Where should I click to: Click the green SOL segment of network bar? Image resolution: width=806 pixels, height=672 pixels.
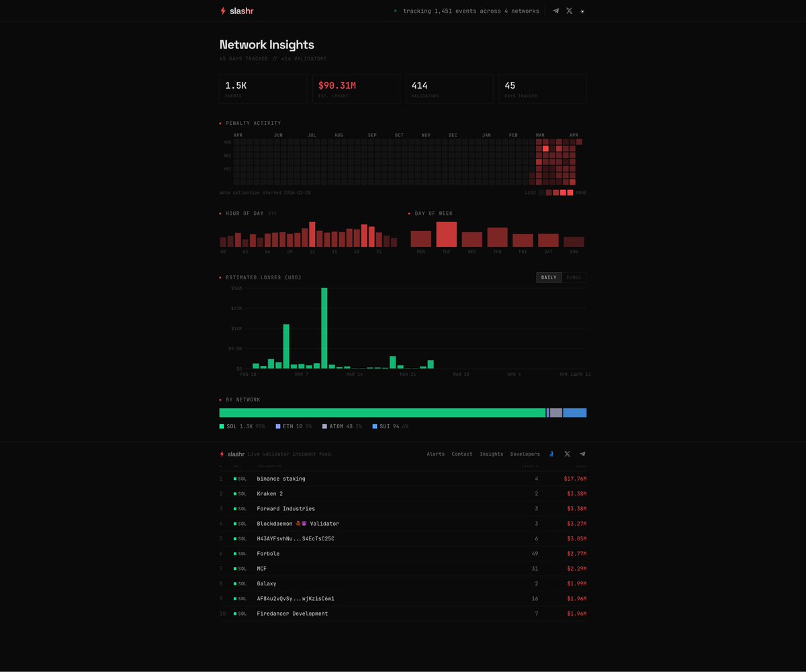(382, 413)
